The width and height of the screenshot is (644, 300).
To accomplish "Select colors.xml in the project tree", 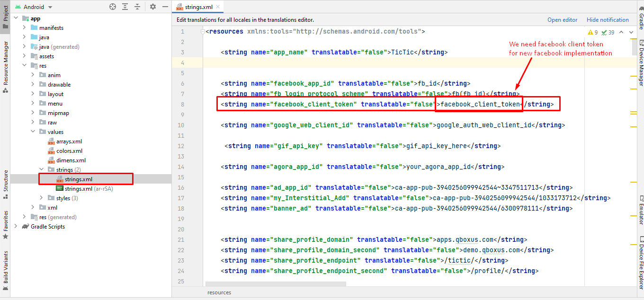I will tap(69, 151).
